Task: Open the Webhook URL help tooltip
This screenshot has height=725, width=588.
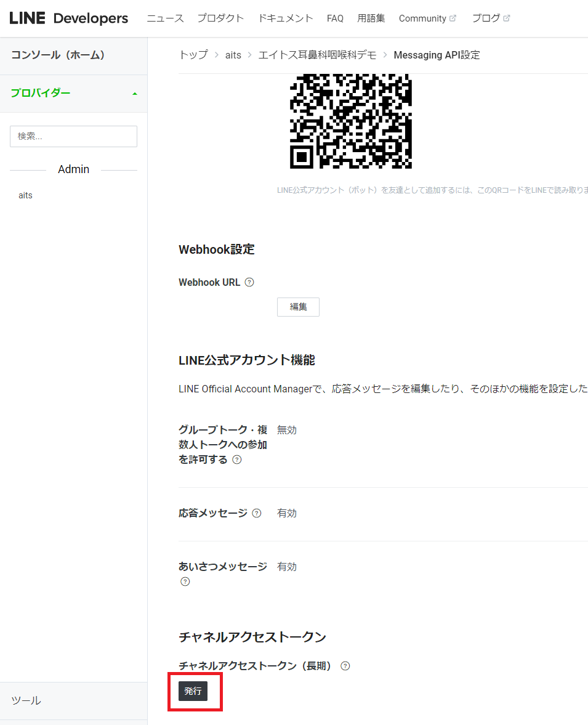Action: coord(249,281)
